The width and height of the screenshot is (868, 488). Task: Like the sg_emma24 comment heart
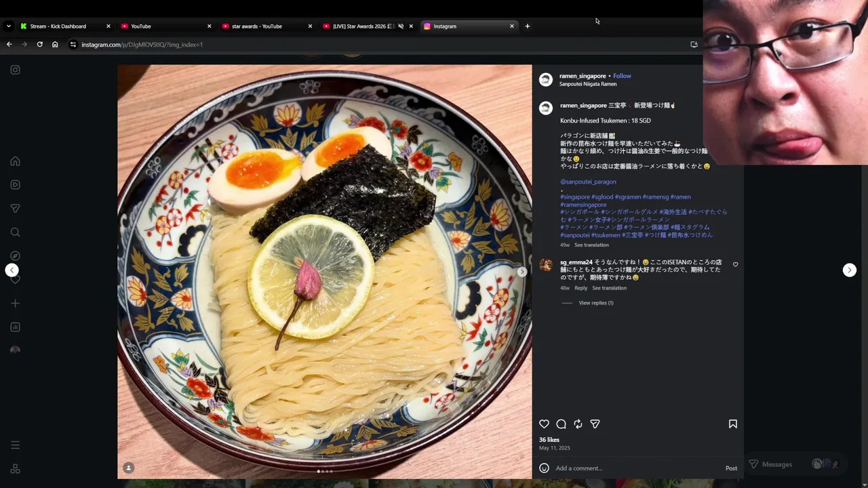pos(736,264)
